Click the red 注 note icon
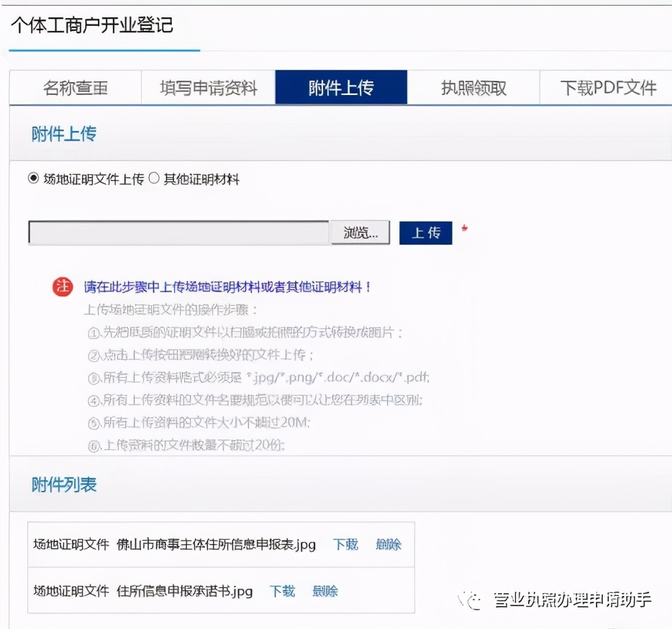The width and height of the screenshot is (672, 629). [x=63, y=286]
